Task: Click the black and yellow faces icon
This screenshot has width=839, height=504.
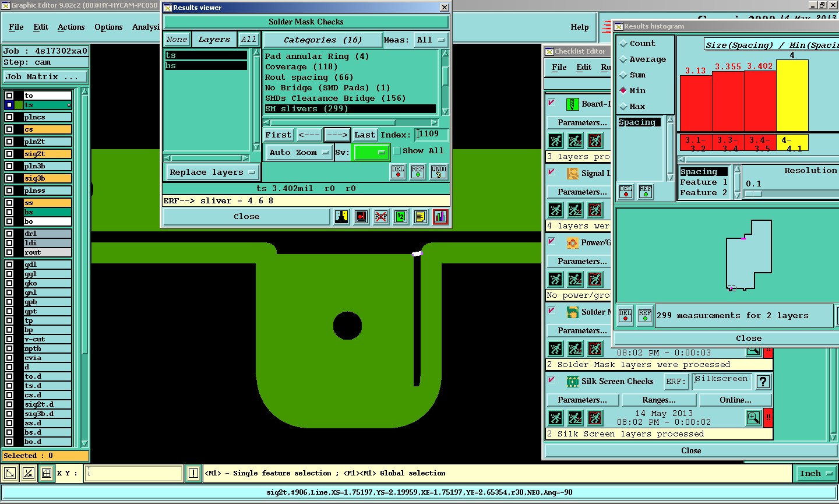Action: click(x=341, y=217)
